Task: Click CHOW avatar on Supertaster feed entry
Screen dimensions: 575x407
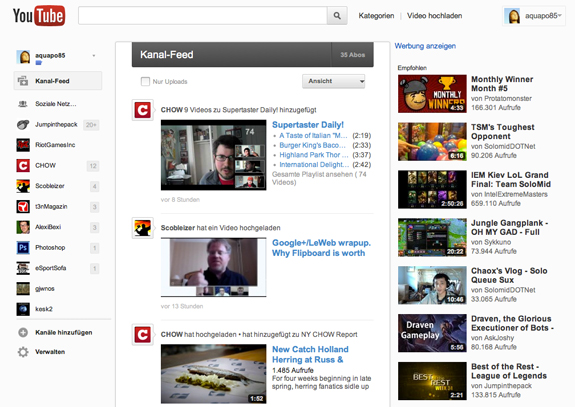Action: (x=143, y=110)
